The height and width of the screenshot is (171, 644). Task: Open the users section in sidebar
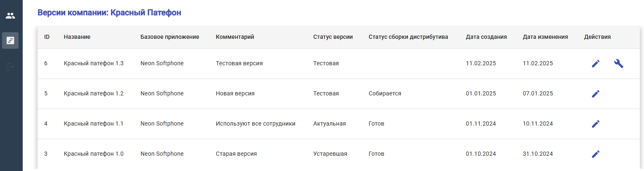(x=10, y=16)
